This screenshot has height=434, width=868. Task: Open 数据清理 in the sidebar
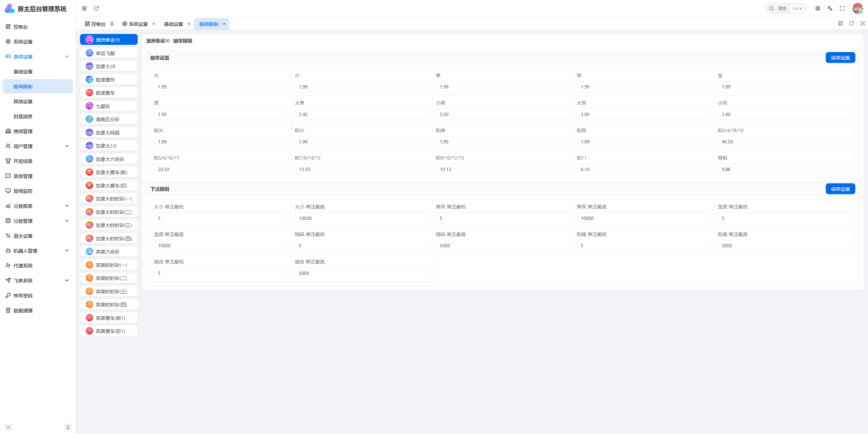tap(38, 310)
